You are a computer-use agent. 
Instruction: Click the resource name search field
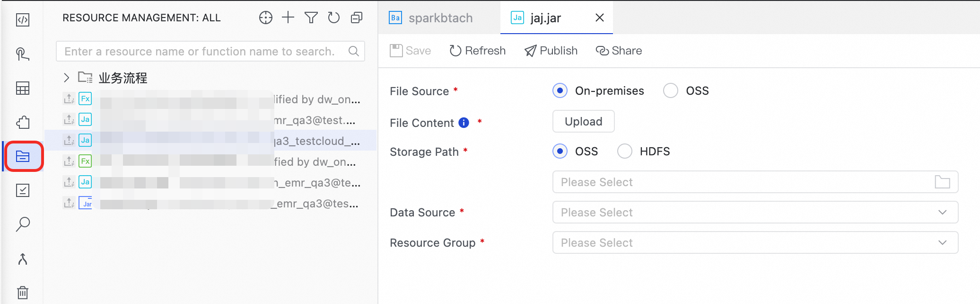pos(203,51)
